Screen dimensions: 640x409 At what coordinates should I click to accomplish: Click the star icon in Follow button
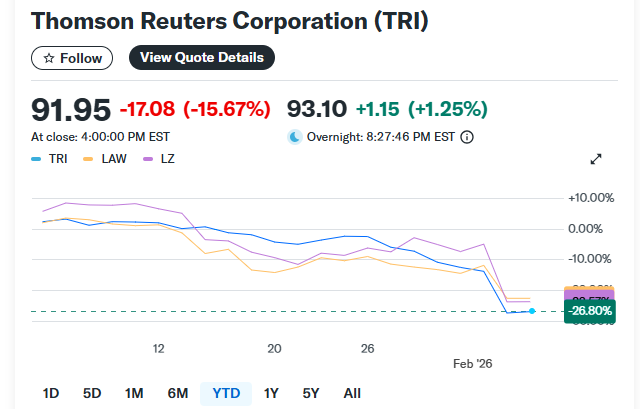[x=48, y=58]
